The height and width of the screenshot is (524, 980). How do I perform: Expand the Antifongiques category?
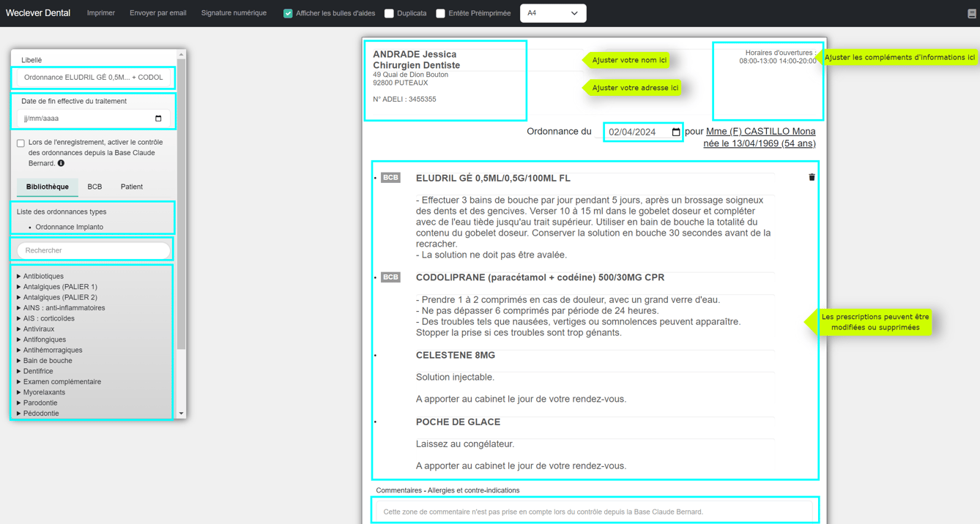pyautogui.click(x=41, y=340)
